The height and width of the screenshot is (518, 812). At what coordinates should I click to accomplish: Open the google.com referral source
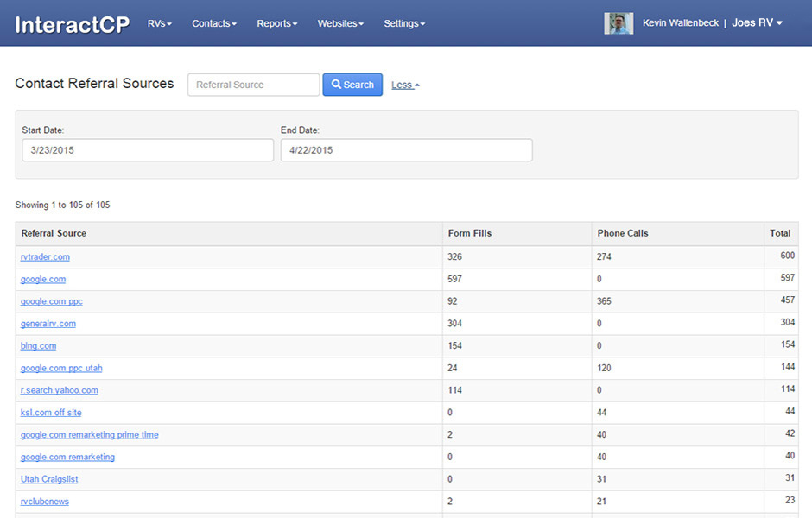point(43,279)
